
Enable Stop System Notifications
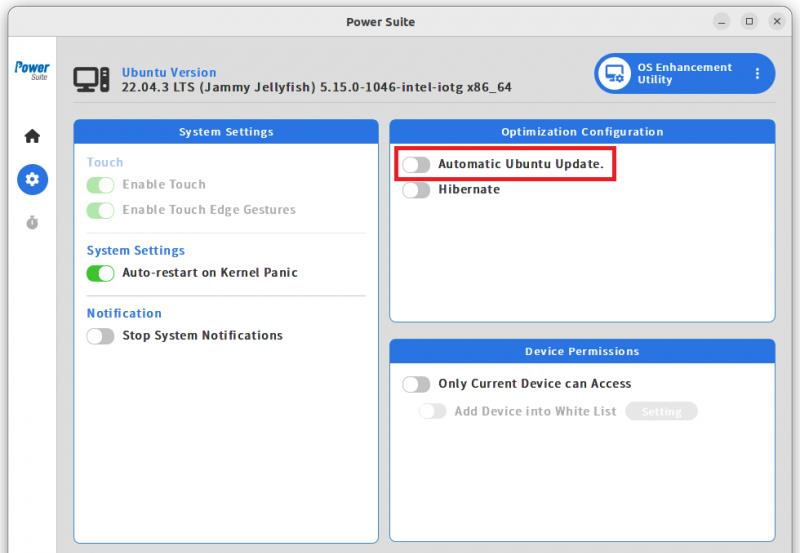[100, 336]
